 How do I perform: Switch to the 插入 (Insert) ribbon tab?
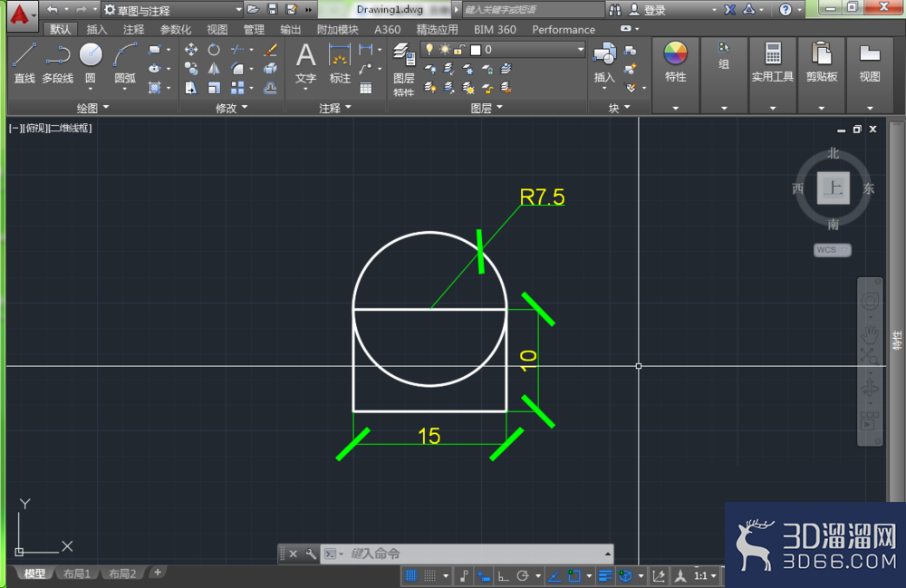pos(97,30)
